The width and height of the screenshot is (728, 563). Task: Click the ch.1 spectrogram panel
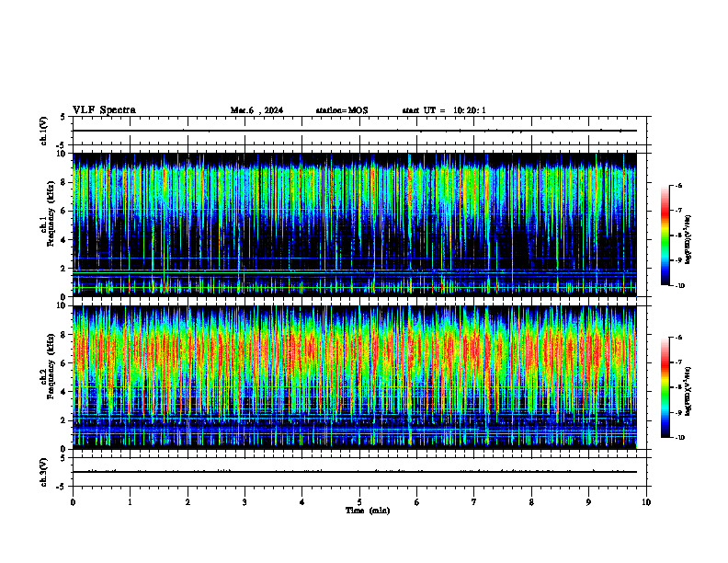(x=355, y=224)
